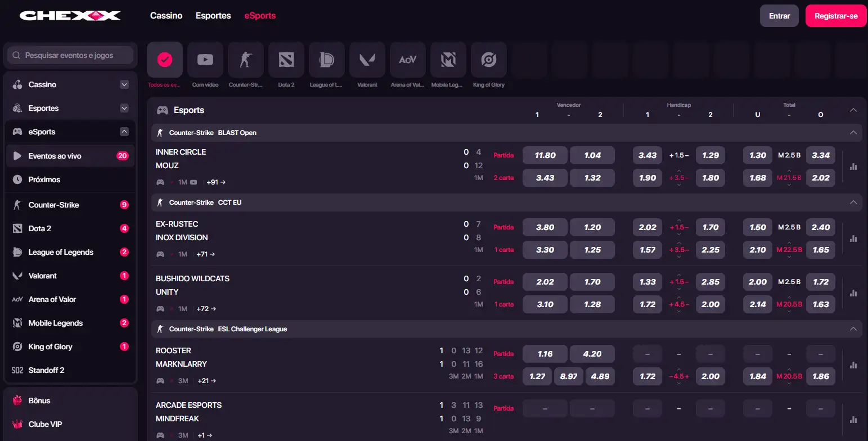Screen dimensions: 868x441
Task: Expand the Esportes sidebar section
Action: coord(124,108)
